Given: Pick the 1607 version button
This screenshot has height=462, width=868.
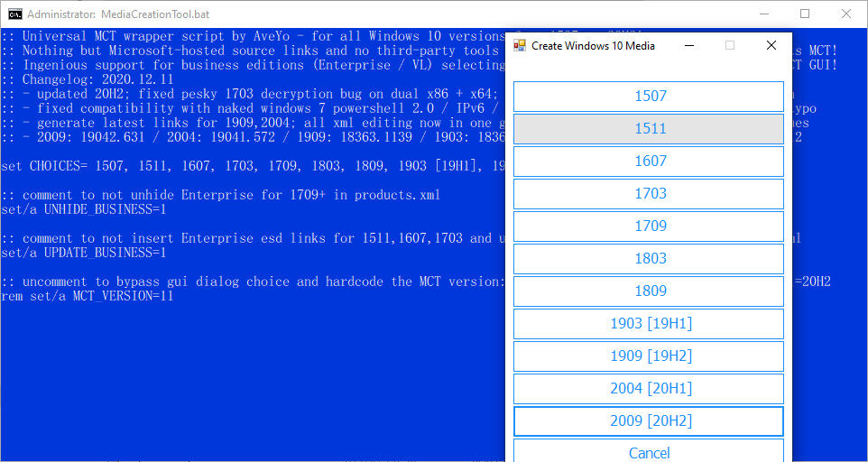Looking at the screenshot, I should 648,161.
